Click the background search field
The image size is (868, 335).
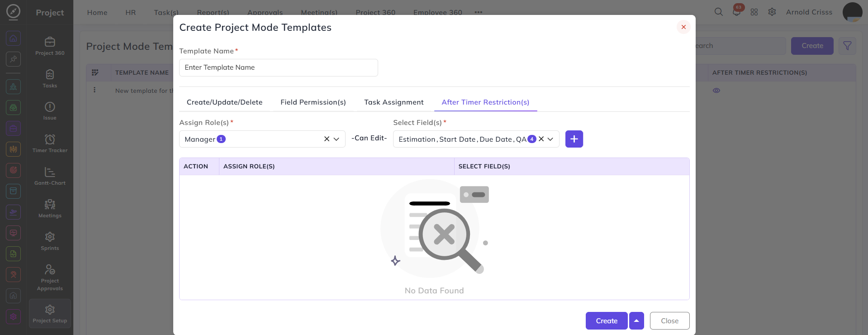[740, 46]
